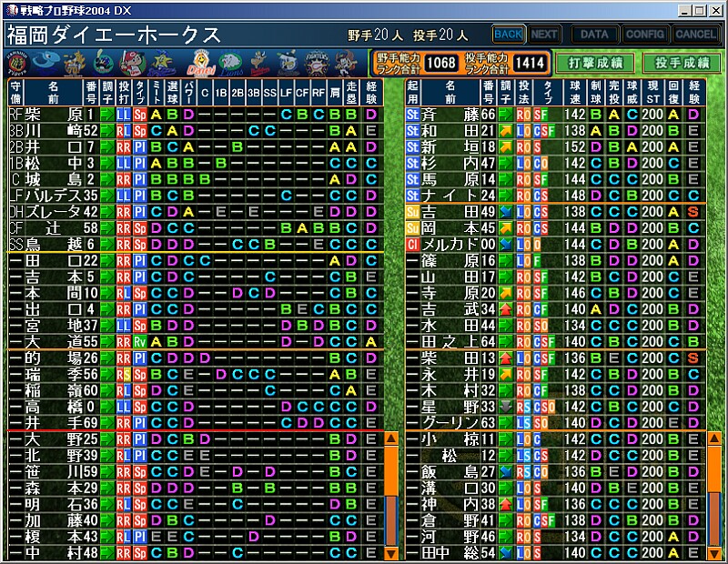Select the Swallows team logo
The height and width of the screenshot is (564, 728).
pos(103,63)
